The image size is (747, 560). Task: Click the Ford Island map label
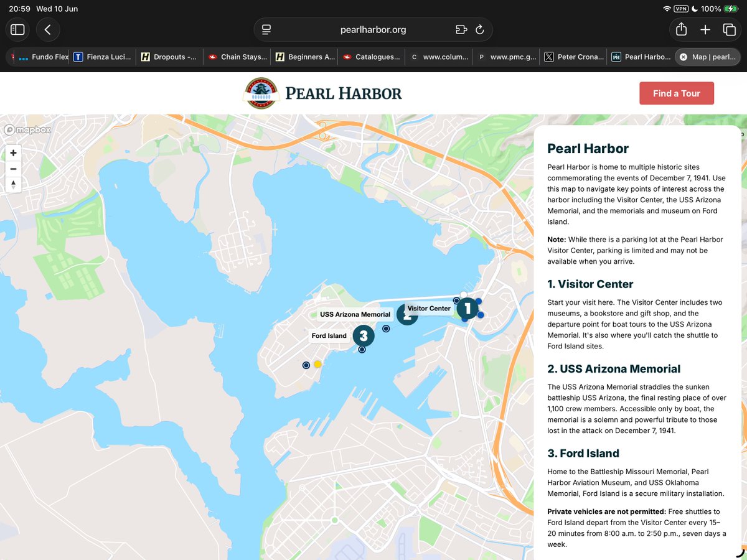pos(329,335)
